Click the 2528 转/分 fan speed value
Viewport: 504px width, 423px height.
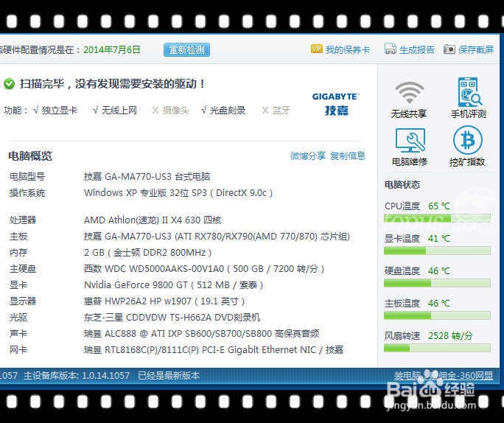tap(450, 336)
